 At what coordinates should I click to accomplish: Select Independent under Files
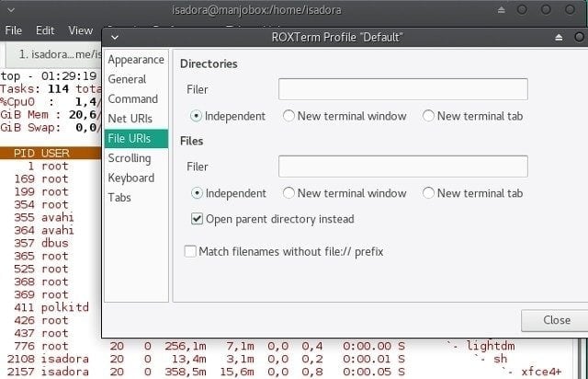click(228, 193)
